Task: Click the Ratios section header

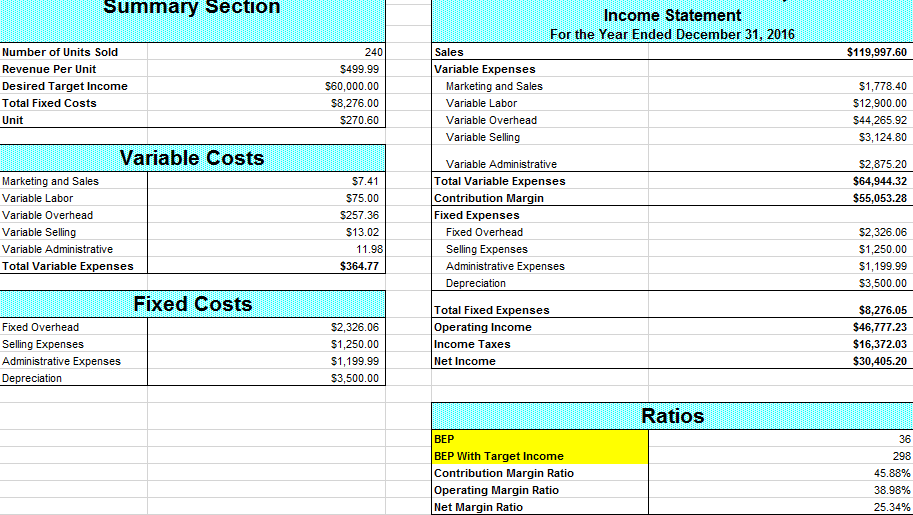Action: point(673,416)
